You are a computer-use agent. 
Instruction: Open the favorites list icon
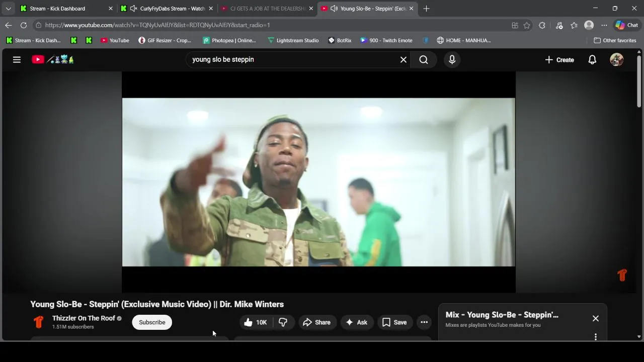[x=574, y=25]
